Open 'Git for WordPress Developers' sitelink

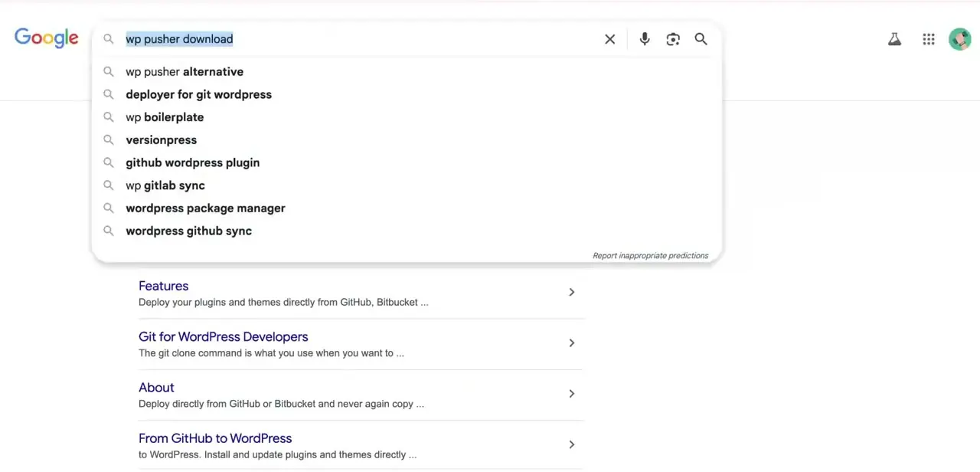(x=223, y=336)
